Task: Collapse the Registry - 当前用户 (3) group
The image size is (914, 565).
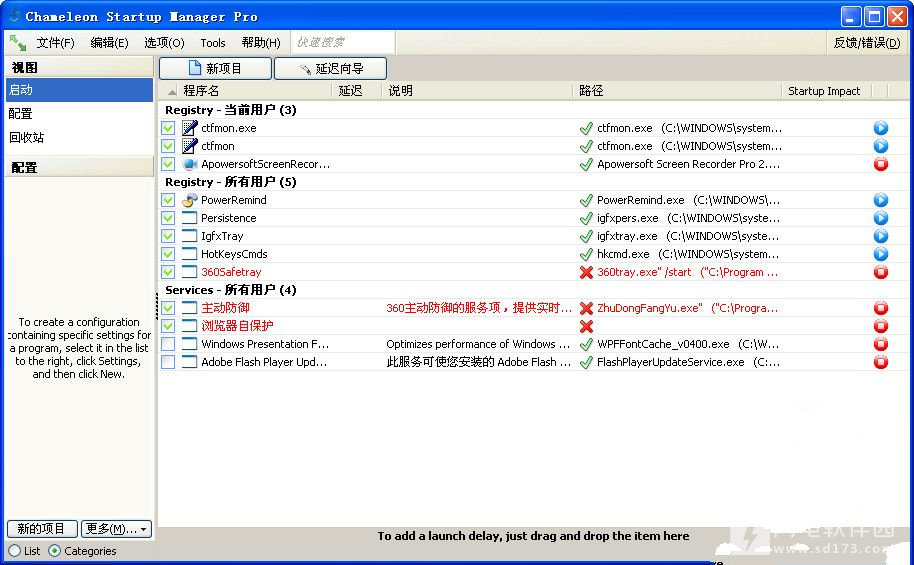Action: click(230, 110)
